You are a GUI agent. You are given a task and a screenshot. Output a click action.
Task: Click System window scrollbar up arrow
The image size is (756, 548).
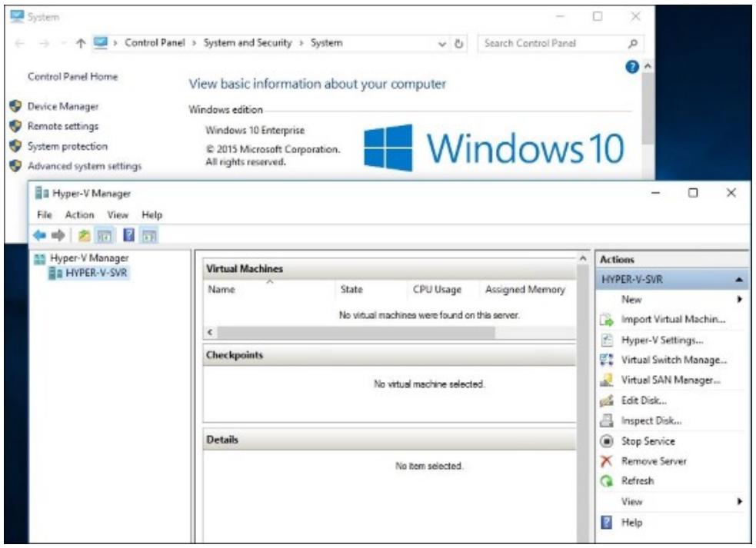(x=648, y=66)
